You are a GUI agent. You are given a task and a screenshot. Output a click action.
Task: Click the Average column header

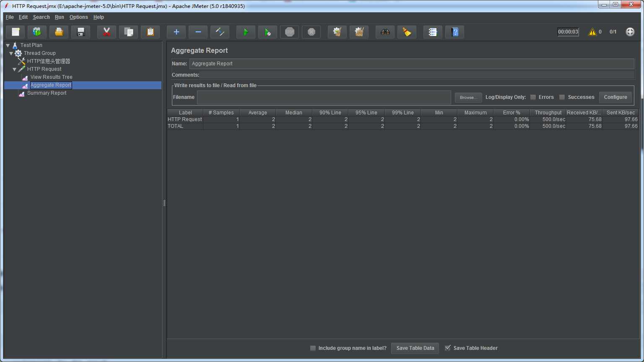point(257,113)
